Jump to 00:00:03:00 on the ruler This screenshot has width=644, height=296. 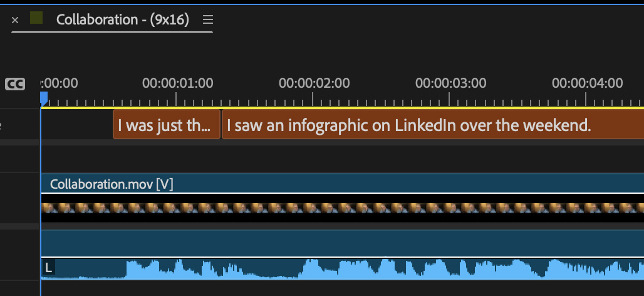pos(449,99)
